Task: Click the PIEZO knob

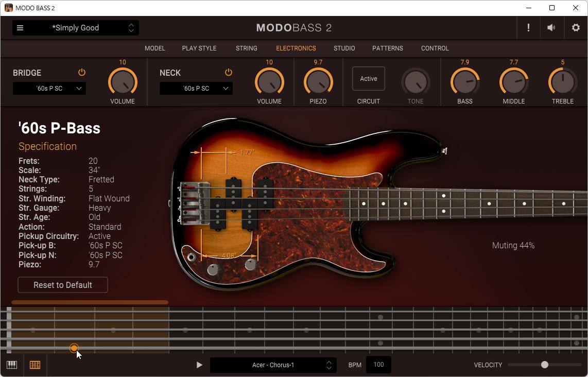Action: (x=318, y=82)
